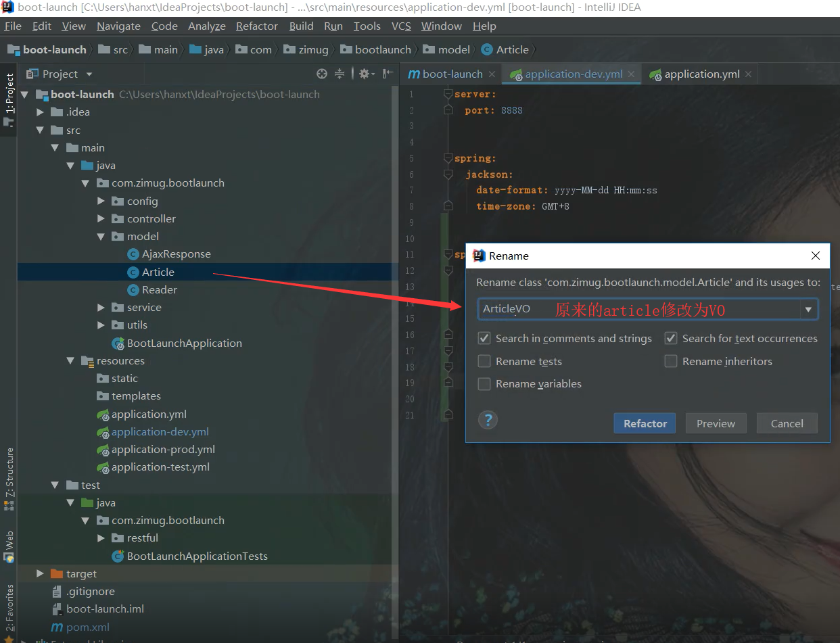
Task: Open BootLaunchApplication class
Action: 184,343
